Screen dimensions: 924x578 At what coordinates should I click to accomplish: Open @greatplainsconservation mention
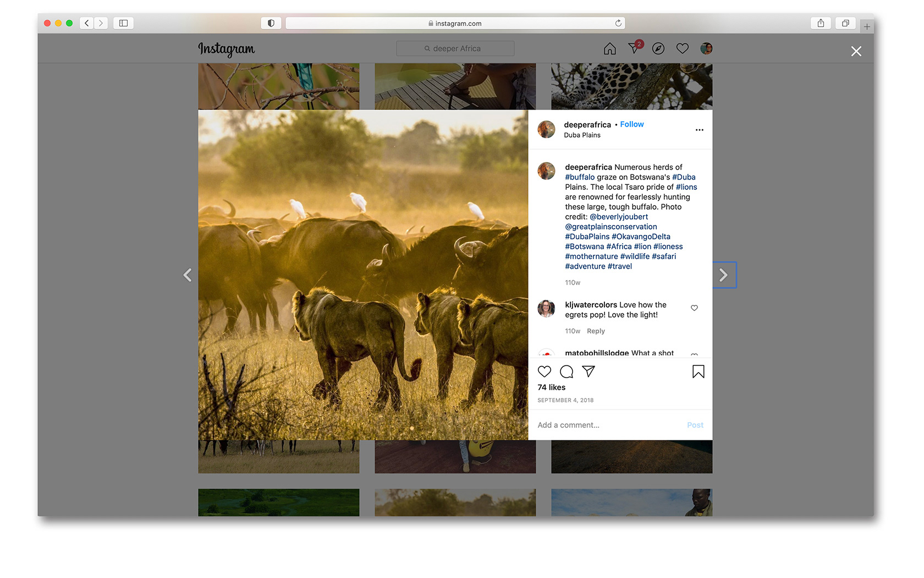[x=611, y=227]
